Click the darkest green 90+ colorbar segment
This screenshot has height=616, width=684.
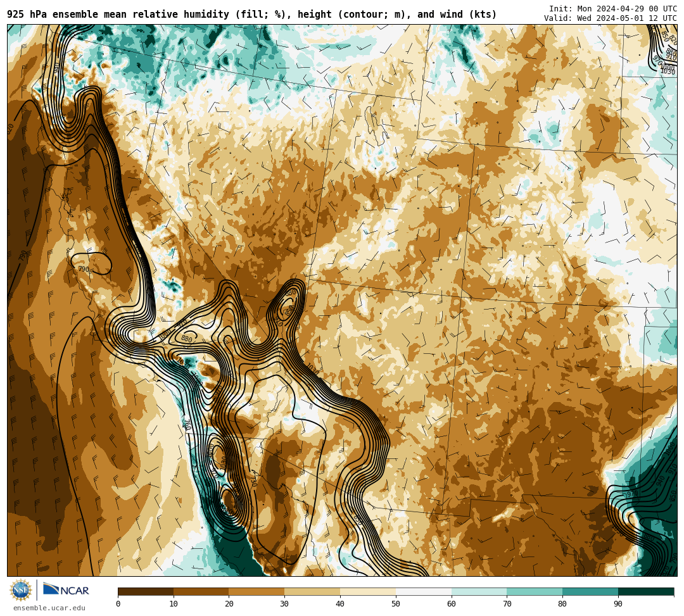point(646,591)
